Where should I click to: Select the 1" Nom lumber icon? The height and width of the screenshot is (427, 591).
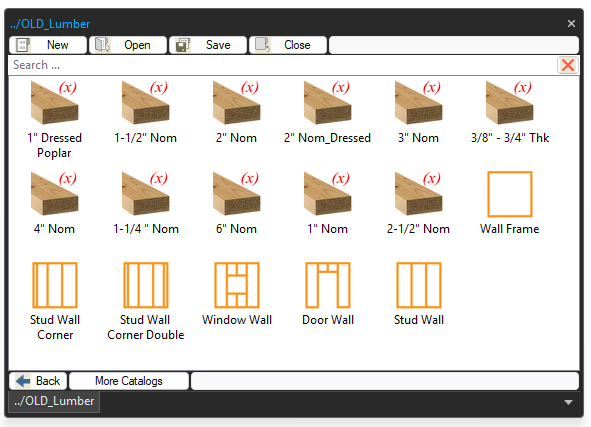point(327,193)
